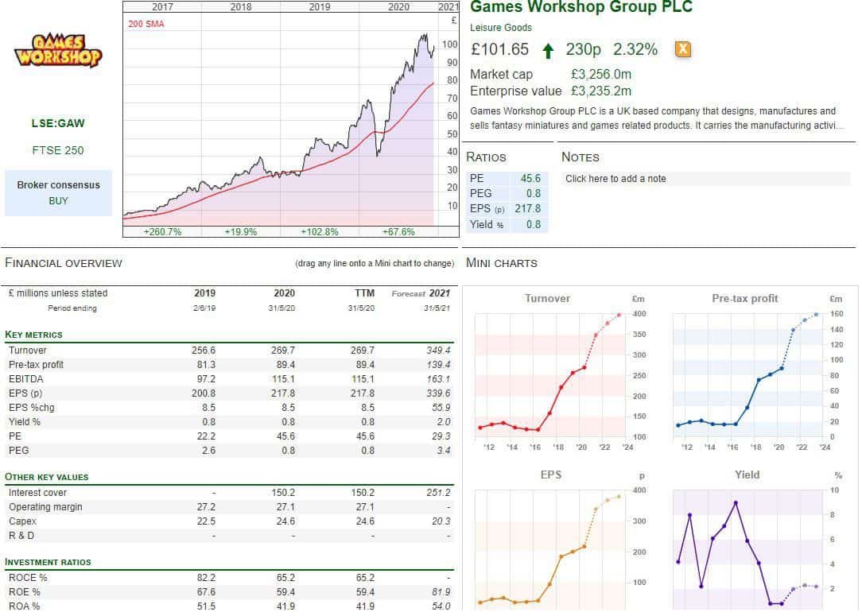862x616 pixels.
Task: Open the LSE:GAW ticker link
Action: click(58, 123)
